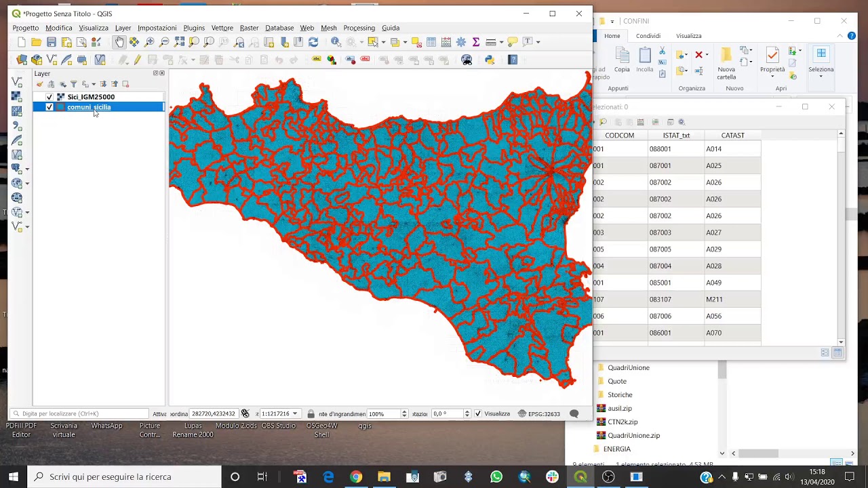This screenshot has width=868, height=488.
Task: Select the ausil.zip file
Action: point(619,408)
